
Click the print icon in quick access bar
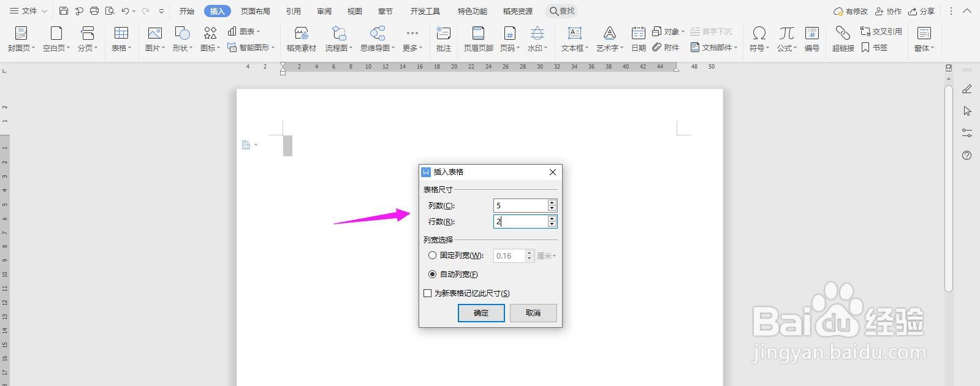(94, 11)
